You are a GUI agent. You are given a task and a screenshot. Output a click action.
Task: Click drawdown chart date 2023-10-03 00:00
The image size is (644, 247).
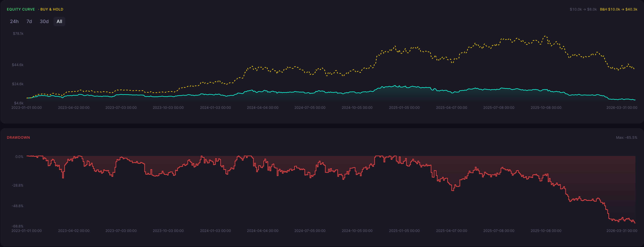click(x=168, y=231)
